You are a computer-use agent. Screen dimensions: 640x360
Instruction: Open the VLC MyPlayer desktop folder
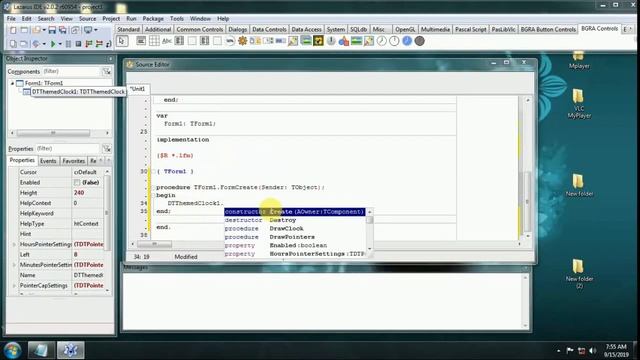tap(579, 104)
